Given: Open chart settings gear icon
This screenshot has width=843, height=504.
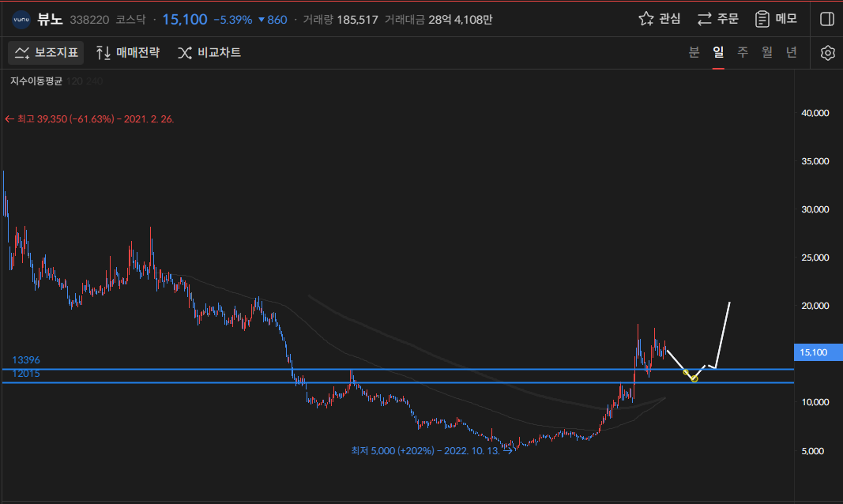Looking at the screenshot, I should (827, 53).
